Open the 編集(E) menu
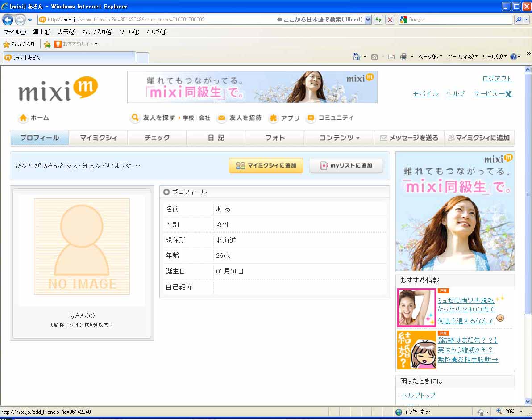The width and height of the screenshot is (532, 420). click(x=42, y=32)
